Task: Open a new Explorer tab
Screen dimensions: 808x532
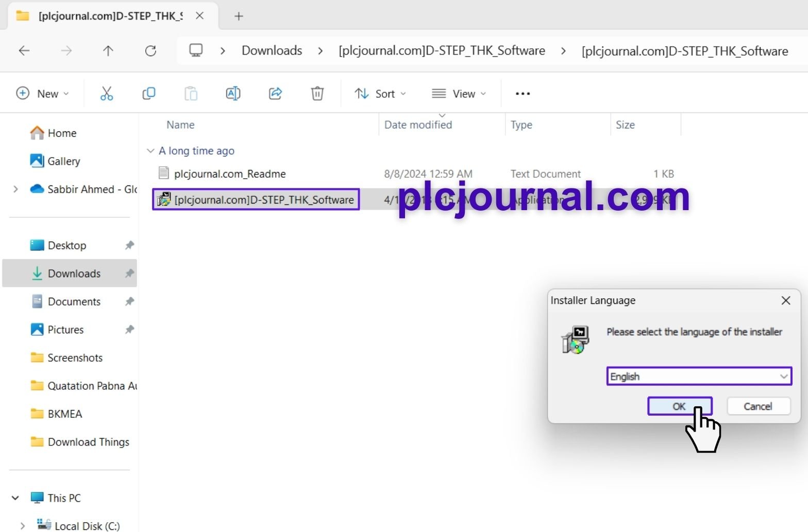Action: coord(239,16)
